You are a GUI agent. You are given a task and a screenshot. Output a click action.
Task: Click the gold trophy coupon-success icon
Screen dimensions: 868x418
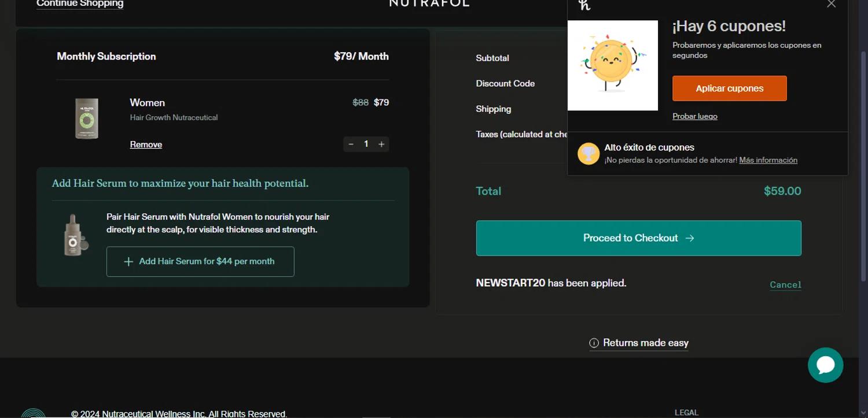click(589, 154)
